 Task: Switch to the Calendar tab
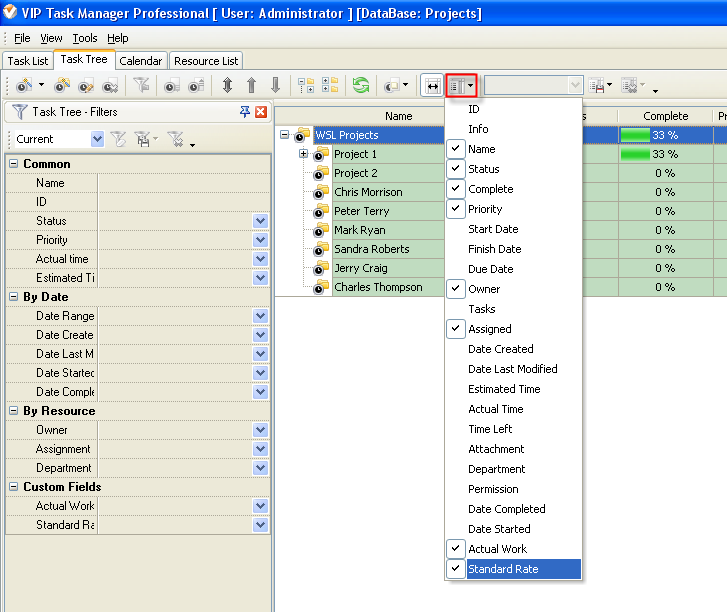pos(140,61)
